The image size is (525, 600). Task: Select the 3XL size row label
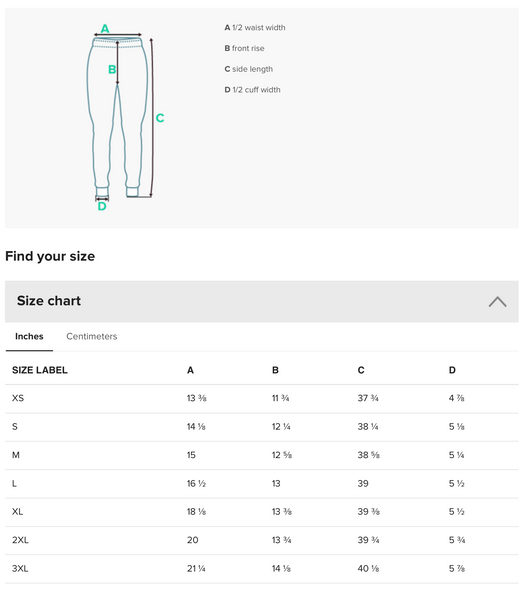coord(20,569)
